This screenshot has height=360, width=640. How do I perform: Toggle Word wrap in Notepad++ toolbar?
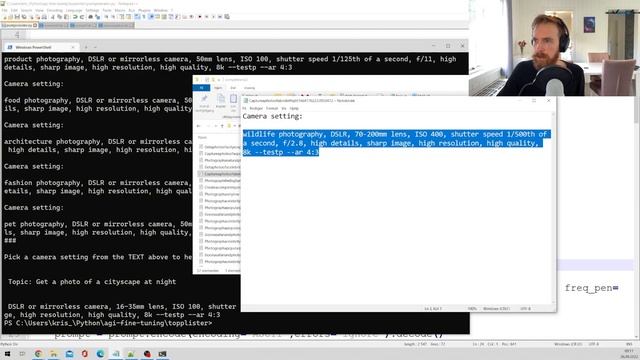coord(137,17)
